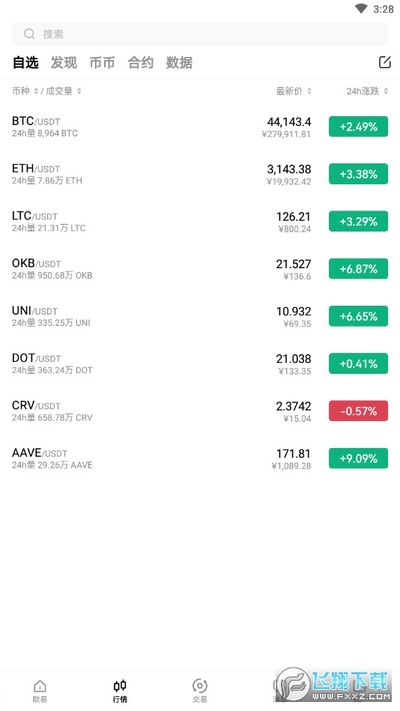
Task: Select the 行情 candlestick icon
Action: point(120,685)
